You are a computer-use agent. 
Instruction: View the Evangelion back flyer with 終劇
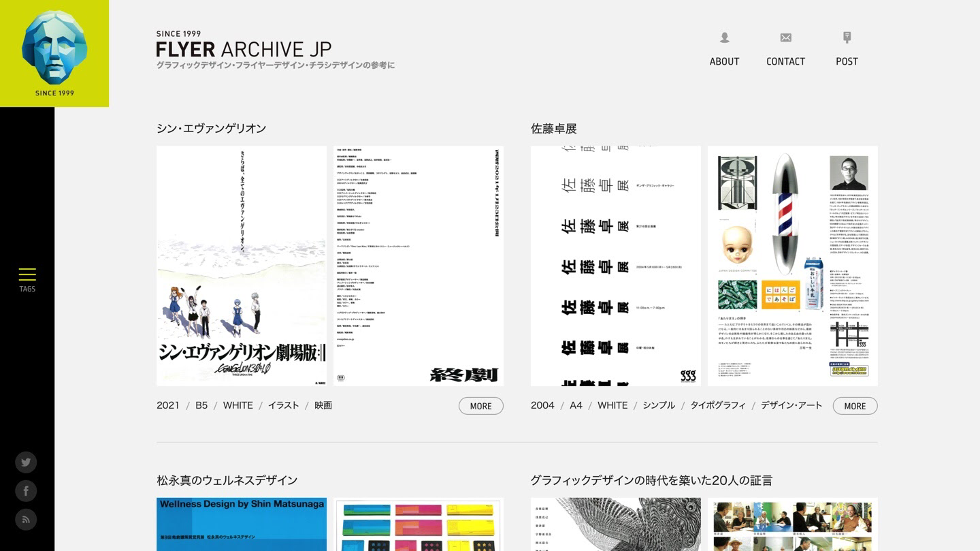click(x=419, y=266)
